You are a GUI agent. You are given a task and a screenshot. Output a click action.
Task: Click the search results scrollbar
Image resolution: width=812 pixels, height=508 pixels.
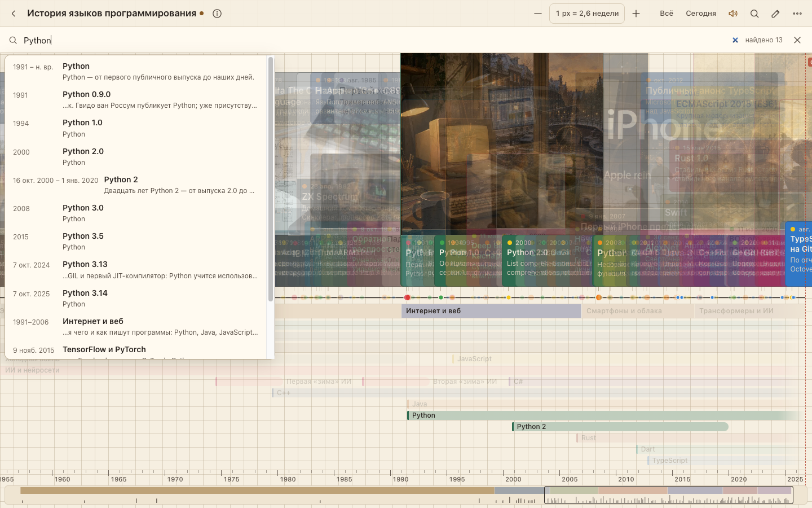pyautogui.click(x=271, y=179)
